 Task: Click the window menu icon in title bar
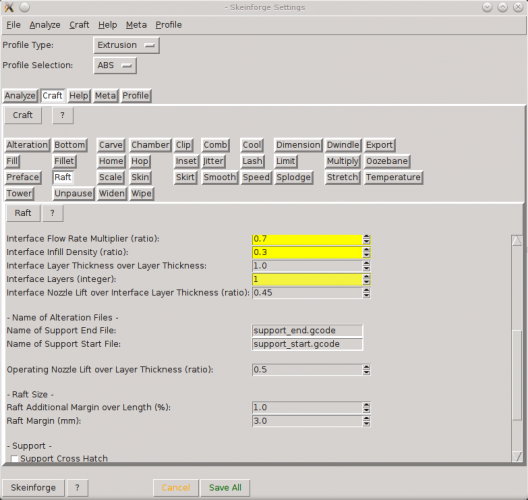(x=9, y=7)
